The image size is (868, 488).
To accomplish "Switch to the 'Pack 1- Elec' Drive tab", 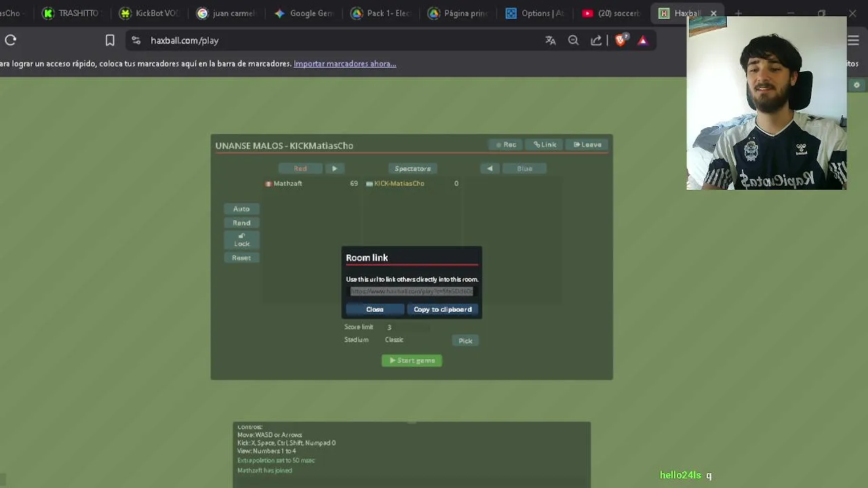I will click(381, 13).
